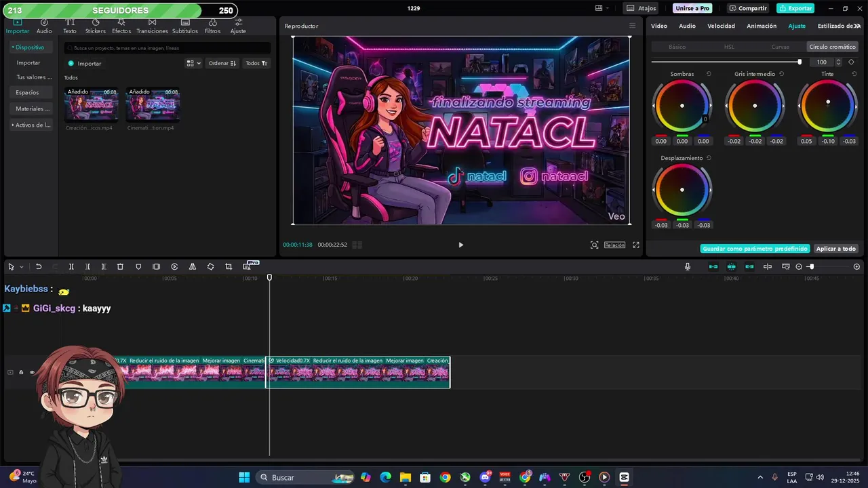868x488 pixels.
Task: Open the Texto media panel
Action: pos(70,26)
